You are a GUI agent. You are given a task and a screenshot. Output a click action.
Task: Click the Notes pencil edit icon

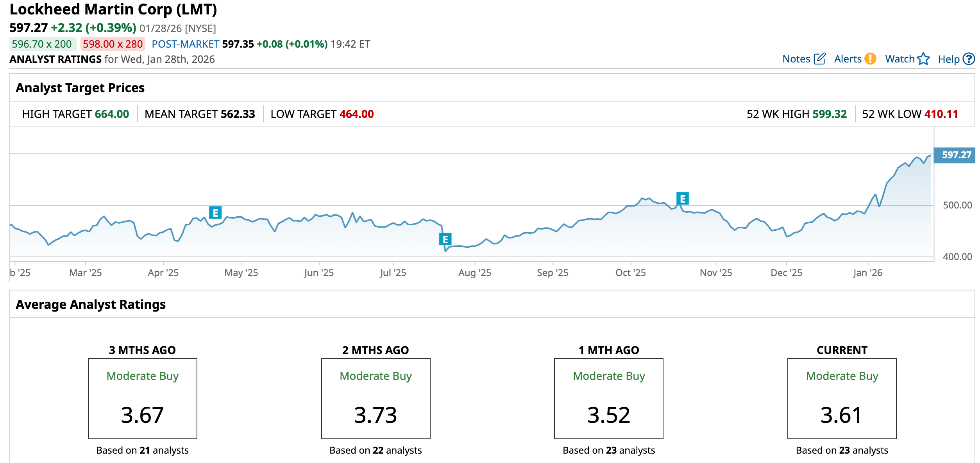819,59
